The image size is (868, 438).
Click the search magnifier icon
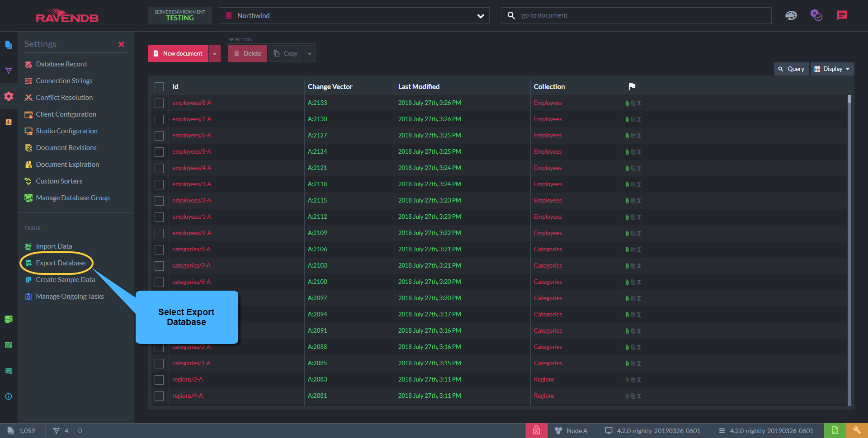click(511, 15)
